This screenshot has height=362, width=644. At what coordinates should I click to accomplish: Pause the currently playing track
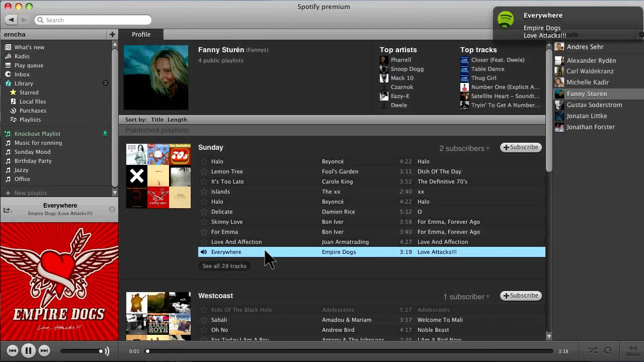coord(28,351)
